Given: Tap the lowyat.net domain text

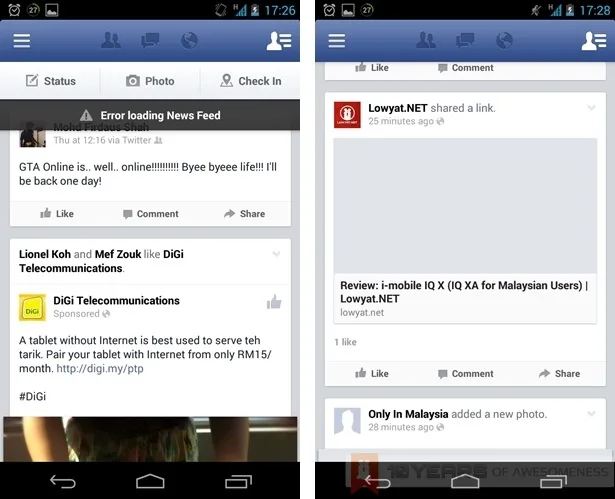Looking at the screenshot, I should 362,313.
